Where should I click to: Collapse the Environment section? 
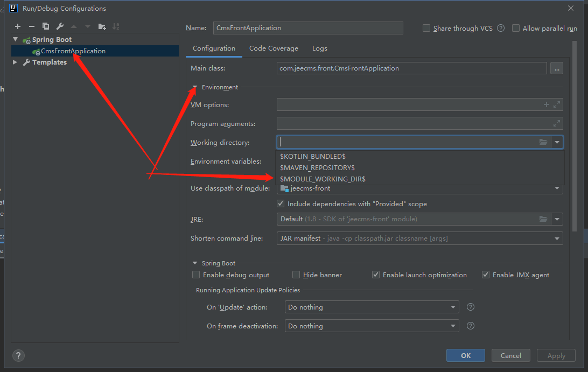click(195, 87)
